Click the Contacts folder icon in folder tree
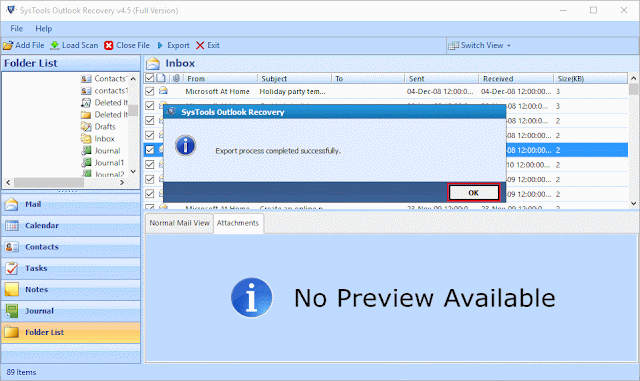The height and width of the screenshot is (381, 640). [x=86, y=79]
